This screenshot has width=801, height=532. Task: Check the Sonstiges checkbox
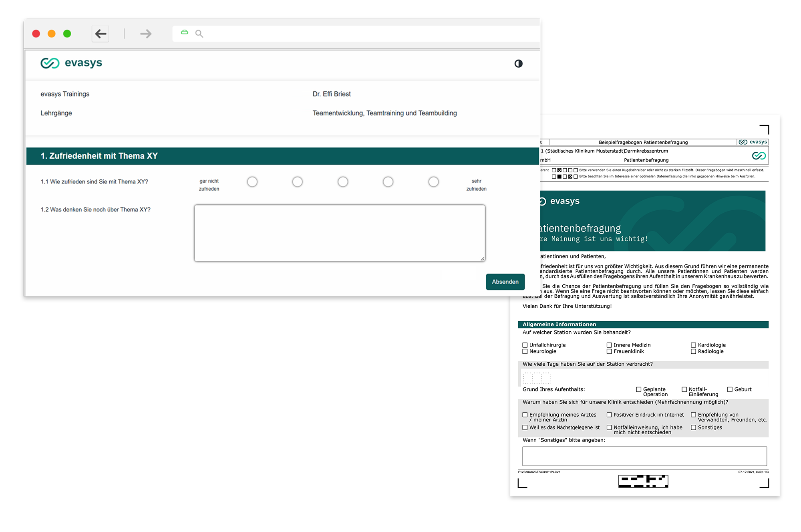coord(693,427)
